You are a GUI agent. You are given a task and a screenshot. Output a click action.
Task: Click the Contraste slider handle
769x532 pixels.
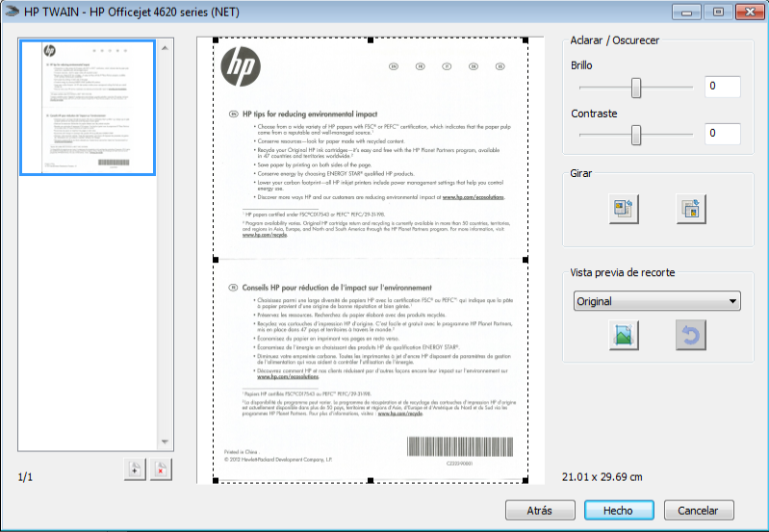tap(635, 135)
